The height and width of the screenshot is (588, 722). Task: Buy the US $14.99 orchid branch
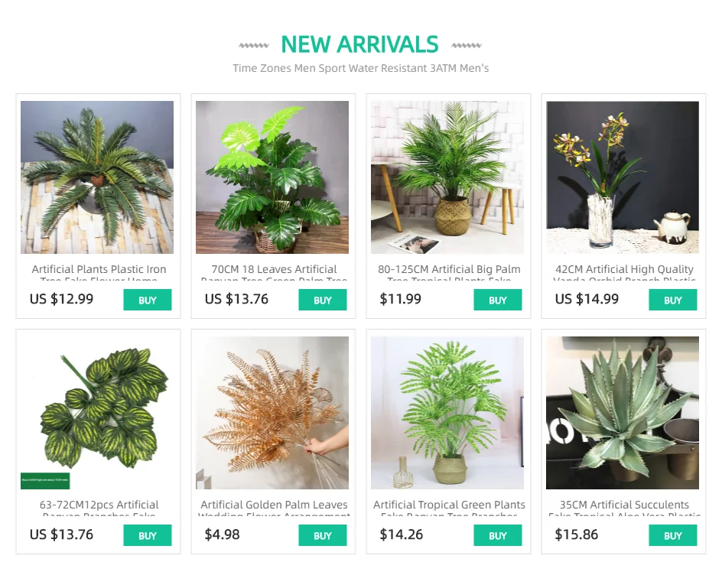coord(673,300)
